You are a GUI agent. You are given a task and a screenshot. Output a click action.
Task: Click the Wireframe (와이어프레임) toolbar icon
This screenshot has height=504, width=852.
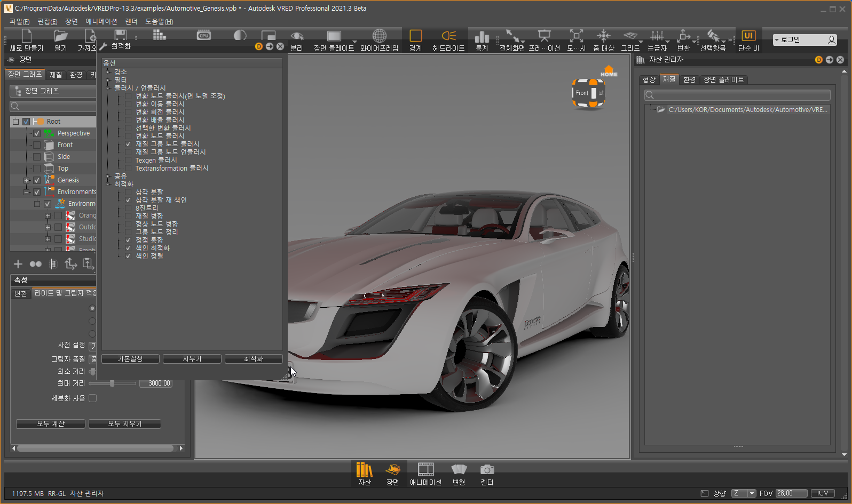coord(379,36)
